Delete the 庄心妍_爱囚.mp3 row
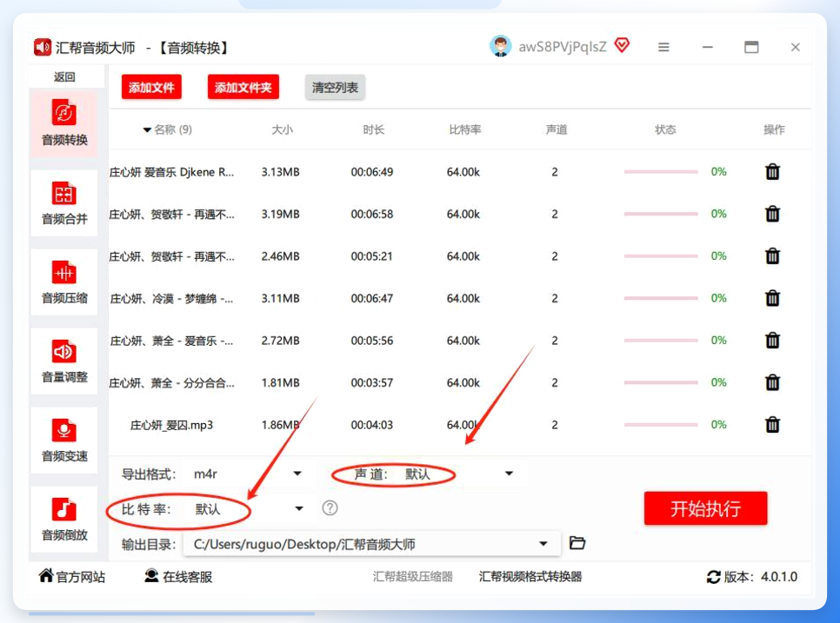 tap(772, 425)
